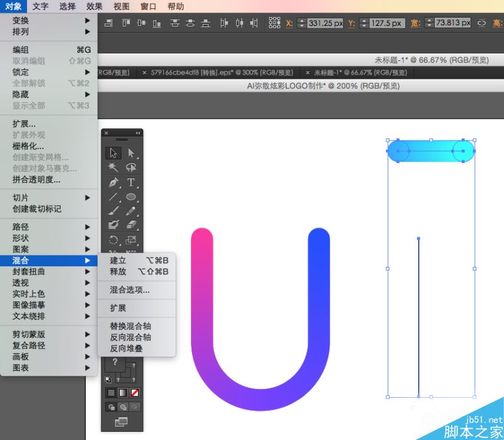Viewport: 504px width, 440px height.
Task: Choose 扩展 in the blend submenu
Action: (x=137, y=308)
